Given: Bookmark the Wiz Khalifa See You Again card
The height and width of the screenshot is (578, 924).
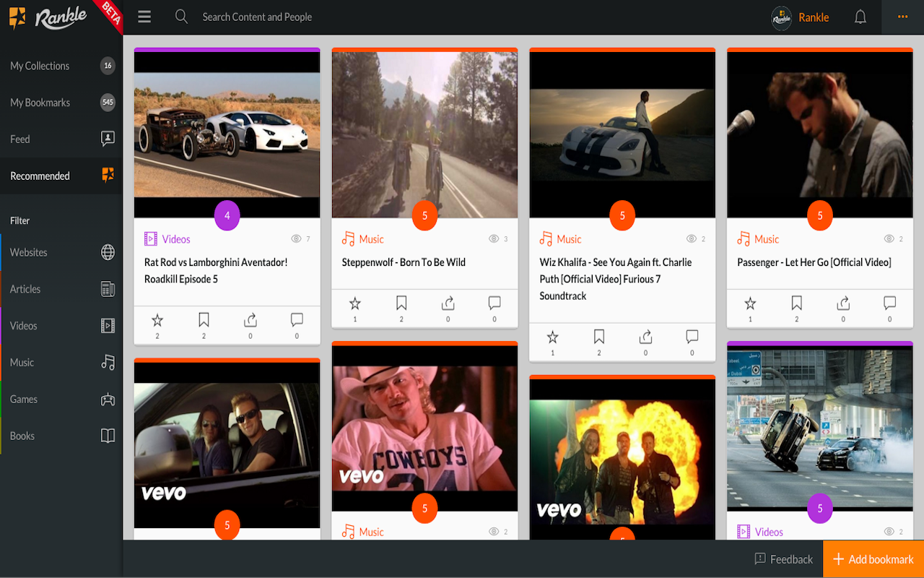Looking at the screenshot, I should [x=599, y=337].
